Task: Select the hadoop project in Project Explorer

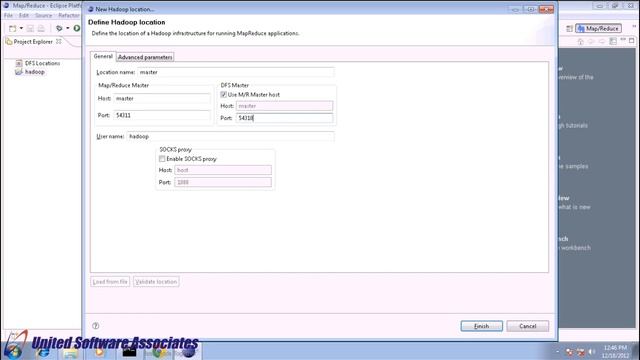Action: coord(35,72)
